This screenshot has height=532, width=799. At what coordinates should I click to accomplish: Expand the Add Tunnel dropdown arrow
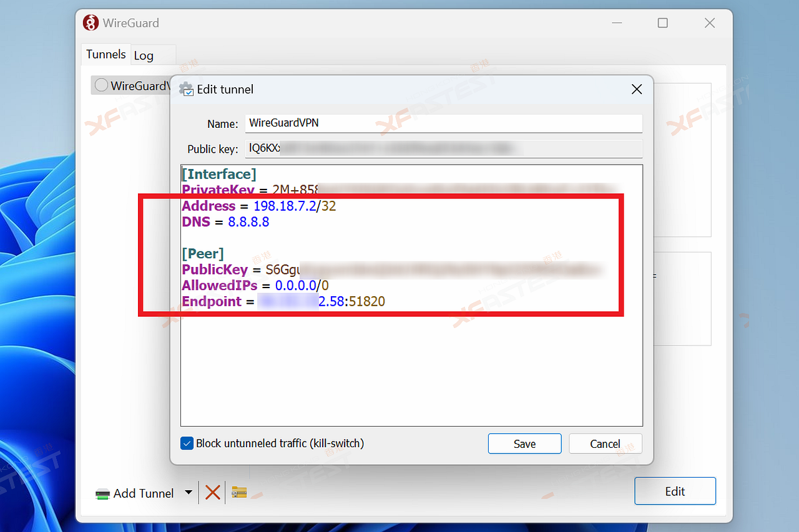[189, 493]
